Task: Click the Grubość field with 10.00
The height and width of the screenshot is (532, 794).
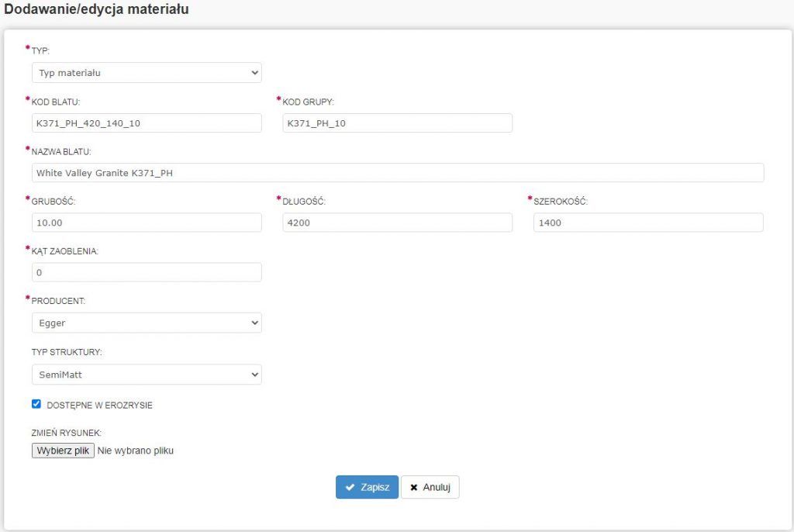Action: pos(147,223)
